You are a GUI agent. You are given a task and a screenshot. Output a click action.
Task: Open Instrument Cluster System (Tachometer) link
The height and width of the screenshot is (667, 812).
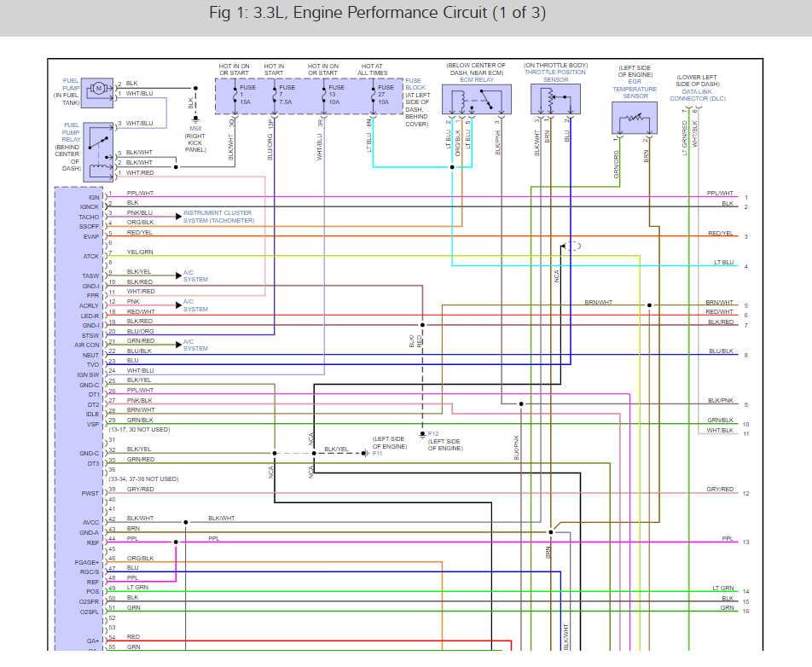[218, 217]
